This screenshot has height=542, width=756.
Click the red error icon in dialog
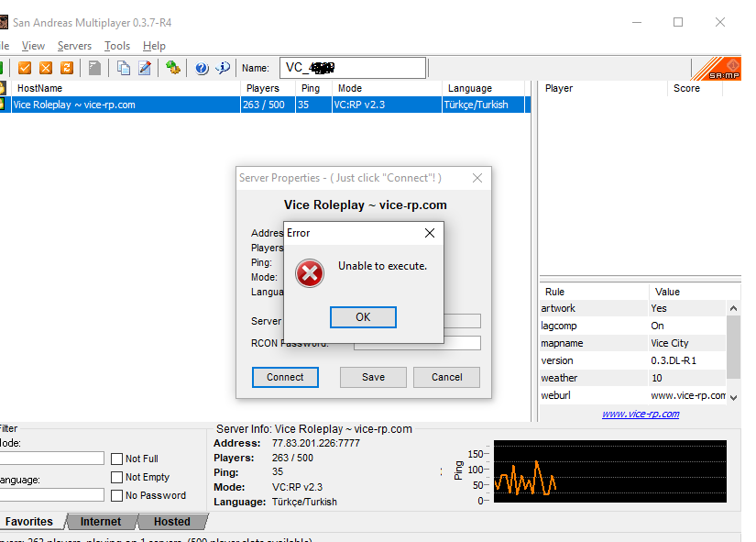(310, 273)
